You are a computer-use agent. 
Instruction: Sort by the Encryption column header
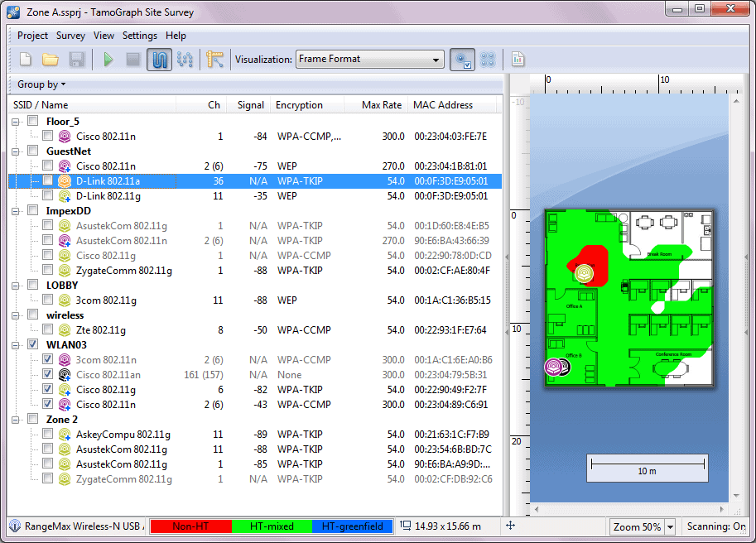tap(307, 105)
